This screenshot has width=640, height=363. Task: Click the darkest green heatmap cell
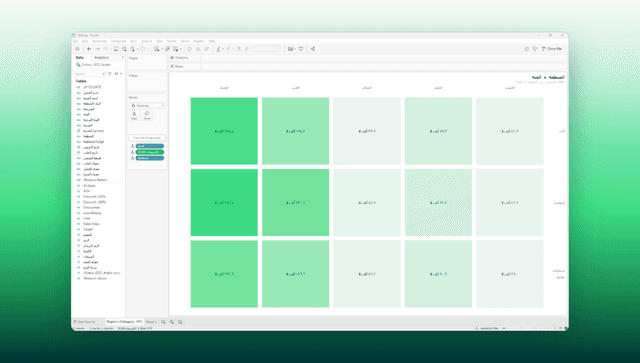[x=224, y=203]
